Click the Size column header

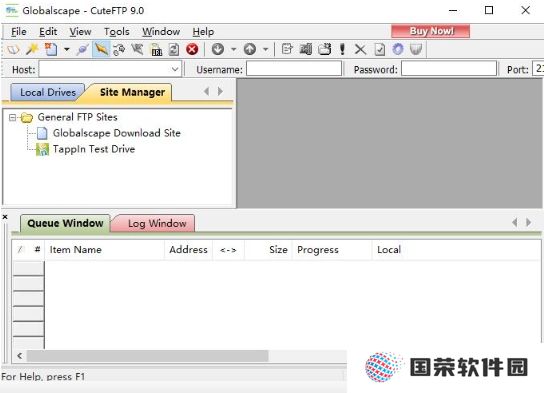268,250
